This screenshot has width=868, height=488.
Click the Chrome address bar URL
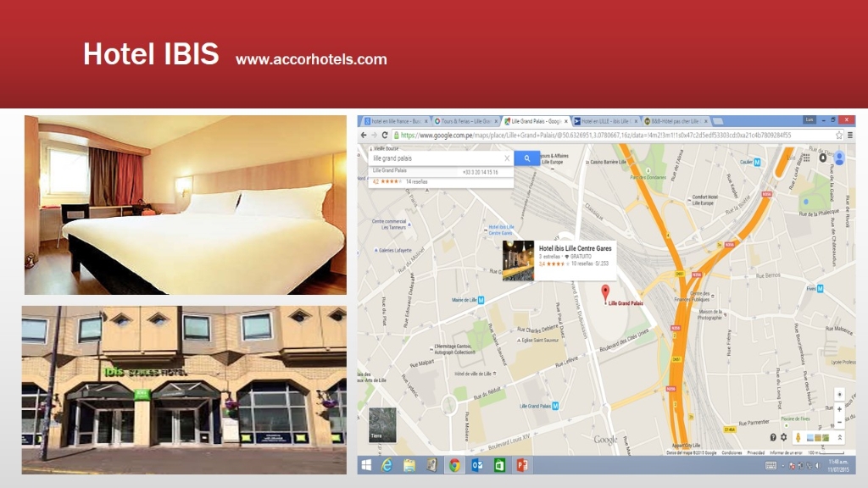596,135
